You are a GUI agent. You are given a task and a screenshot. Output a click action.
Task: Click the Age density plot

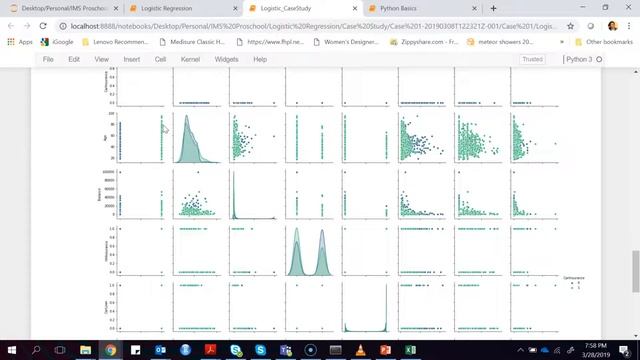197,138
